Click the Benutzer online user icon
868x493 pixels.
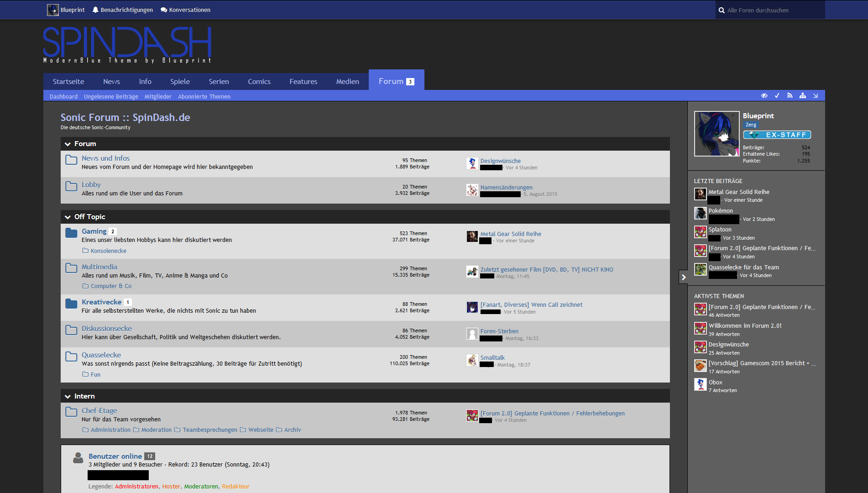tap(78, 458)
